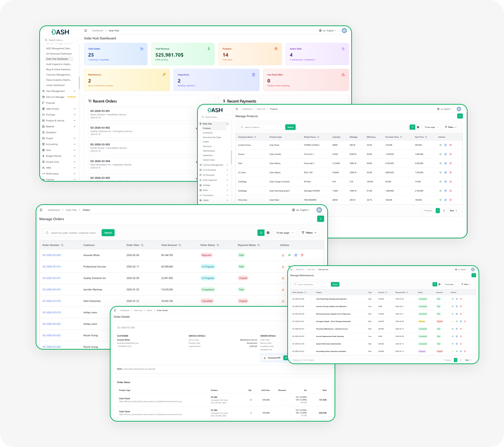Sort Products table by Company Name
Screen dimensions: 504x447
click(247, 137)
